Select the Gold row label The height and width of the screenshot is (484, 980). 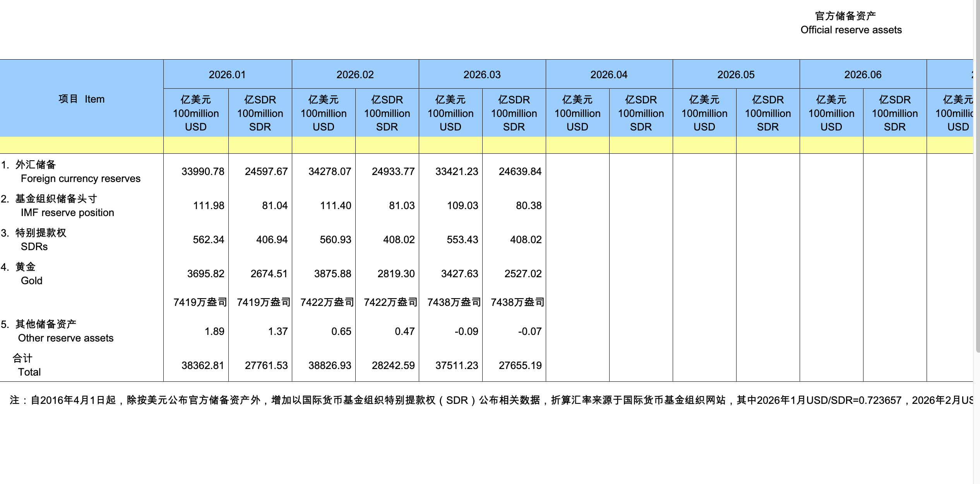[31, 281]
